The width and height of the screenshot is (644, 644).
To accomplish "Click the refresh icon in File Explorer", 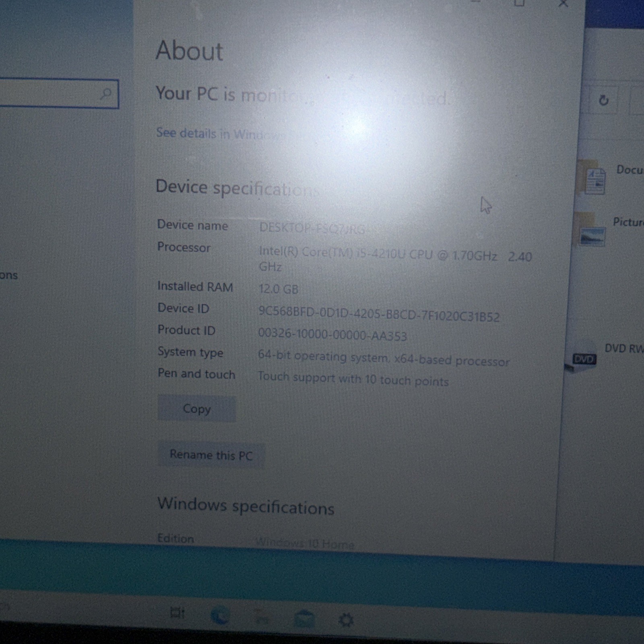I will 603,100.
